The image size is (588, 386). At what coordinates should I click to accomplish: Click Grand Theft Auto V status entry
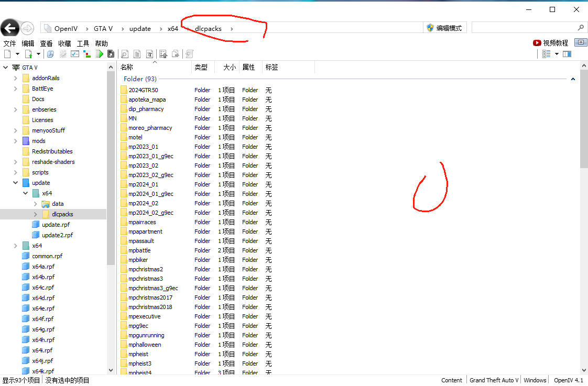(494, 380)
